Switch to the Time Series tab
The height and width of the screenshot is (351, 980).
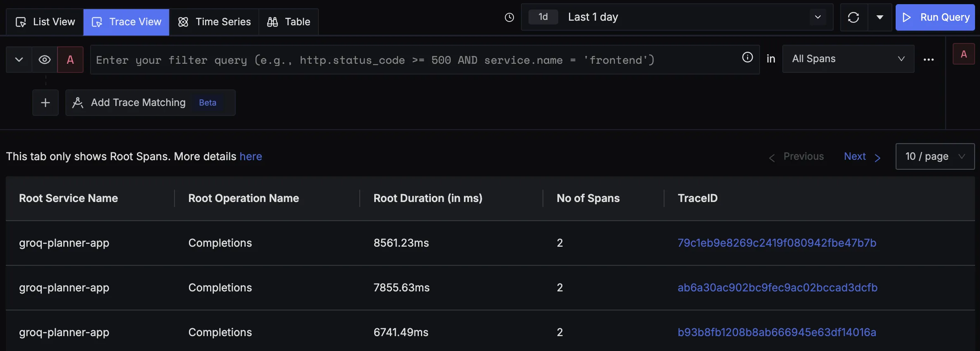pos(214,22)
